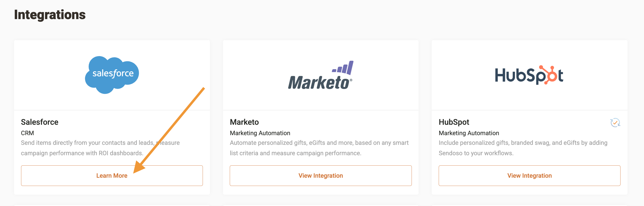The width and height of the screenshot is (644, 206).
Task: Click the Integrations page heading
Action: pyautogui.click(x=50, y=15)
